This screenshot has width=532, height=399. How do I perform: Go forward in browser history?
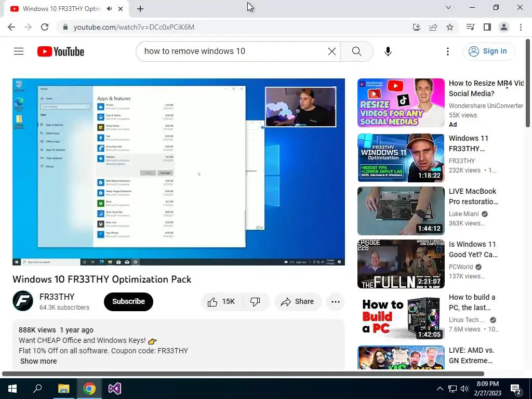28,27
